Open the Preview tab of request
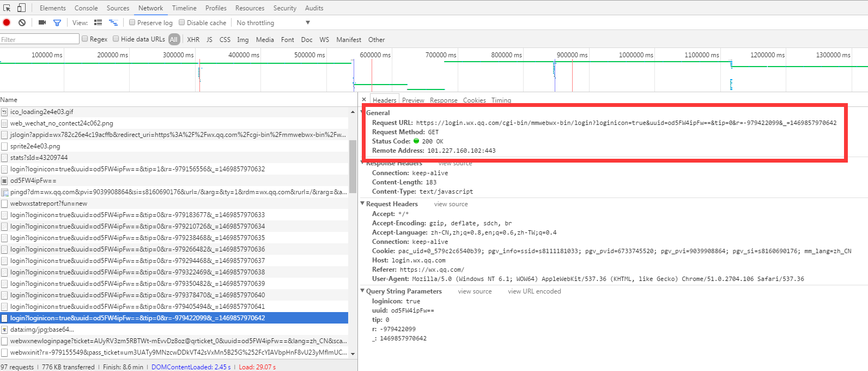The width and height of the screenshot is (868, 371). pos(413,100)
